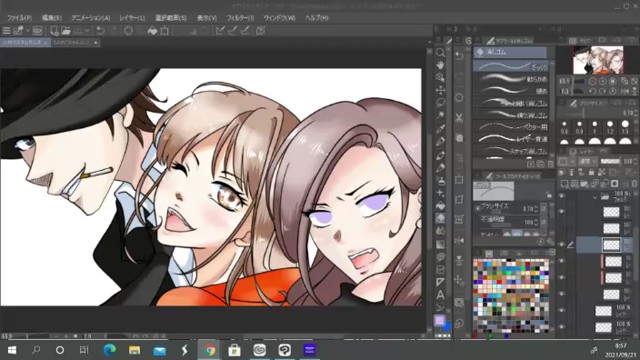Select the Move Layer arrows tool
Image resolution: width=640 pixels, height=360 pixels.
(x=440, y=90)
